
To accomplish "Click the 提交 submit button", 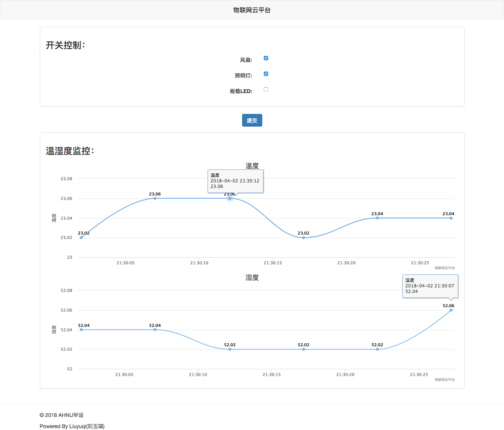I will [x=252, y=120].
